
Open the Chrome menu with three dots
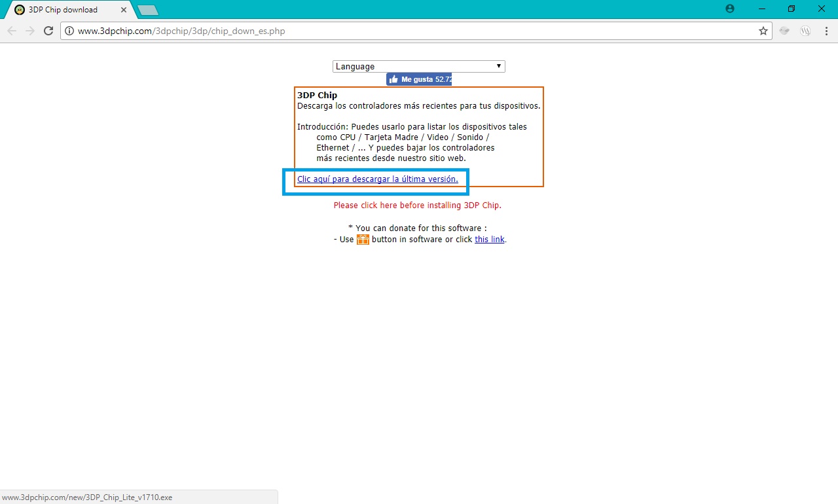point(826,31)
